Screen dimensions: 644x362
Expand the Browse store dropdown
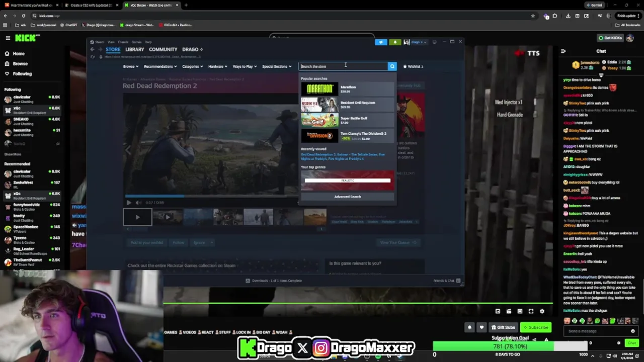[x=130, y=66]
